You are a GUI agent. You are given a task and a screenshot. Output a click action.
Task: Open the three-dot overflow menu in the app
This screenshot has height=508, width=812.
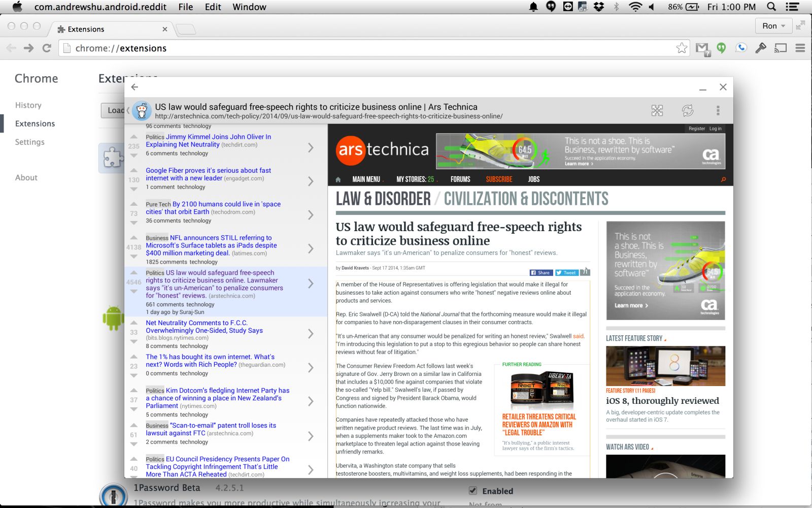coord(718,110)
